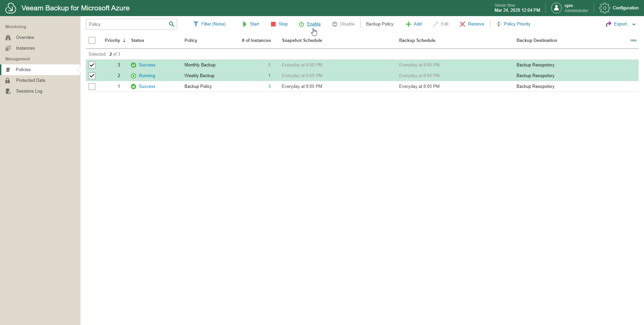Click the Disable button label
The image size is (644, 325).
(347, 24)
